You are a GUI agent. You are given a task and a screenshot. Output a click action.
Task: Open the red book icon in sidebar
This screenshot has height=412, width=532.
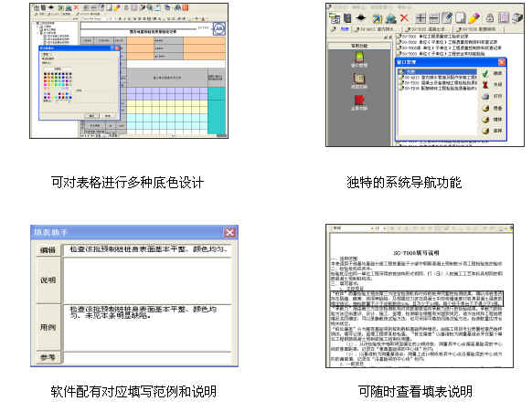[x=359, y=100]
